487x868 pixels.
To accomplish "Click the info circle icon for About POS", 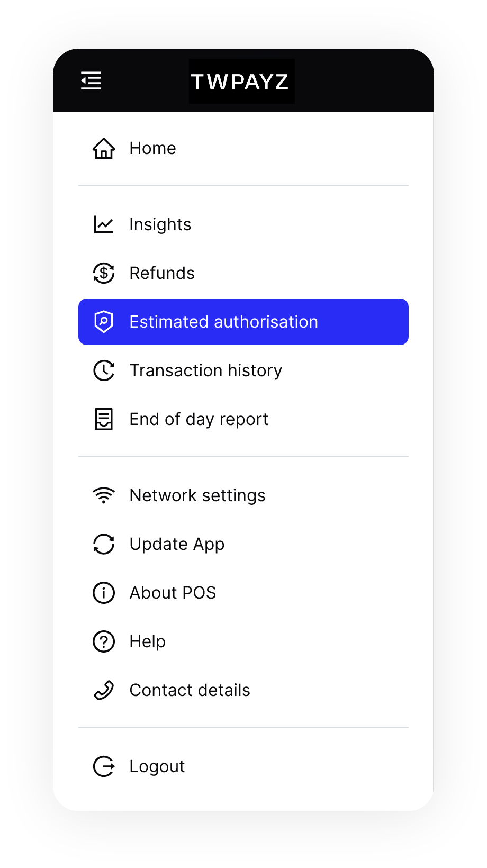I will (104, 593).
